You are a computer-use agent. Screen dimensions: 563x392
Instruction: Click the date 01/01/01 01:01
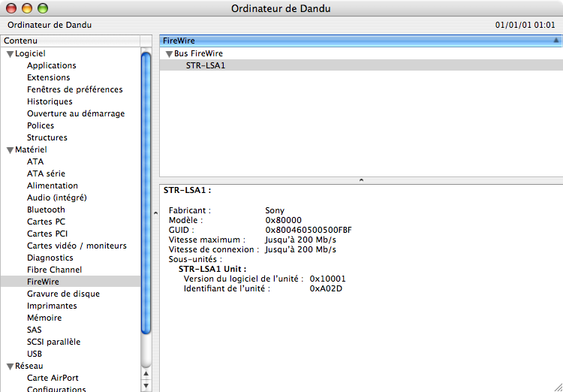[x=525, y=25]
